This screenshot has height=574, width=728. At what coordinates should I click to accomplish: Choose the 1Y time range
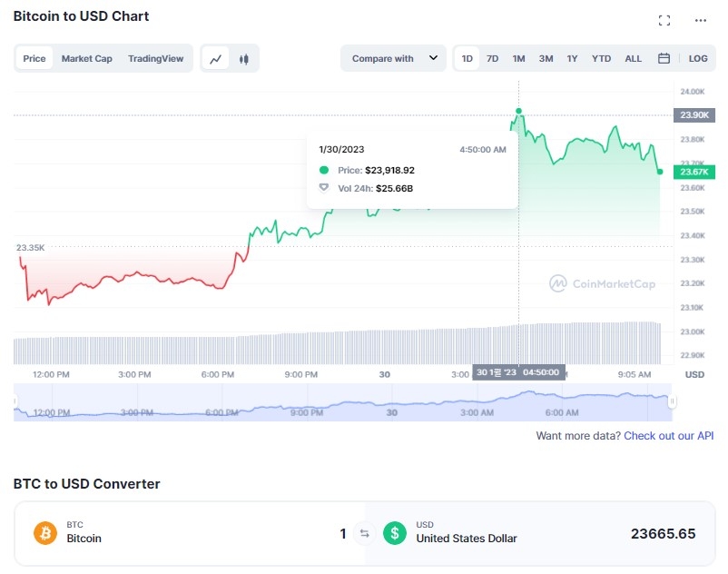572,59
